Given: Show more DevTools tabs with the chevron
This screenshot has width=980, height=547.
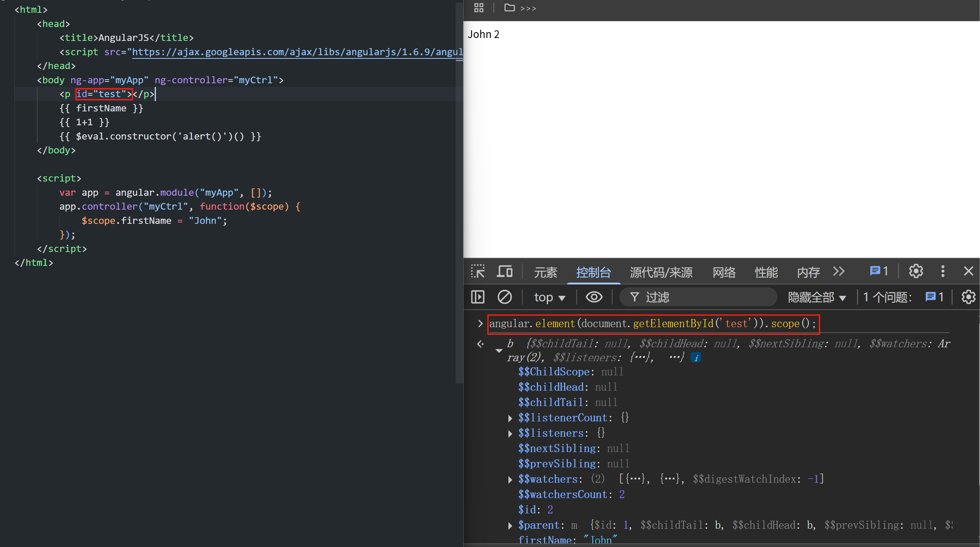Looking at the screenshot, I should [x=838, y=271].
